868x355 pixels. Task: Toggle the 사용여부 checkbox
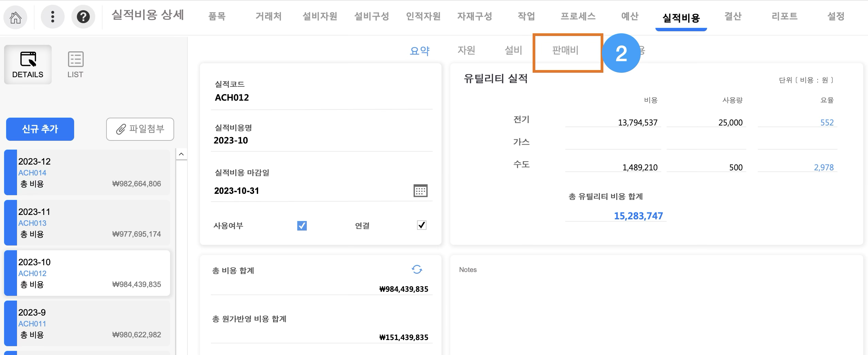click(302, 225)
